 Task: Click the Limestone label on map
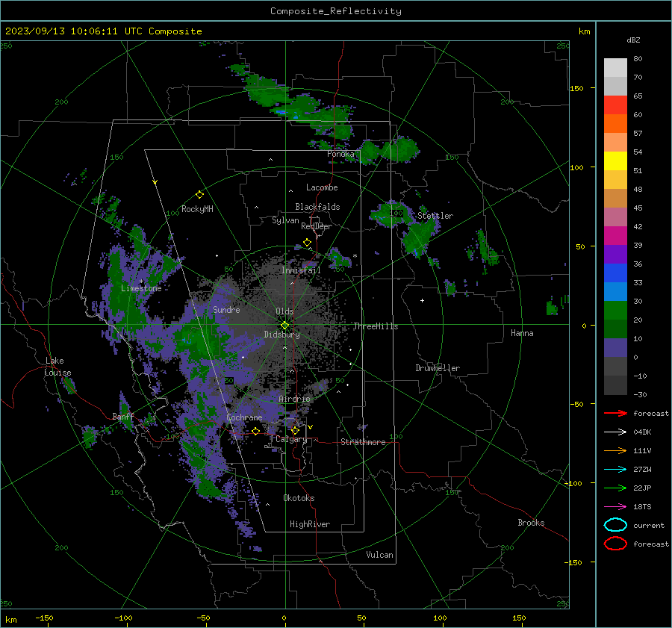pyautogui.click(x=141, y=288)
